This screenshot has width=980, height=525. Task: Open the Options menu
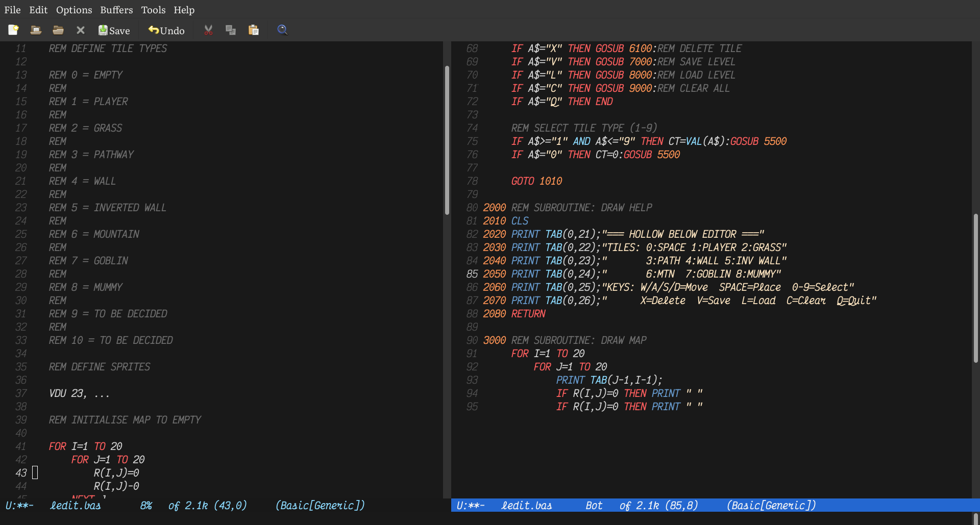pyautogui.click(x=74, y=10)
